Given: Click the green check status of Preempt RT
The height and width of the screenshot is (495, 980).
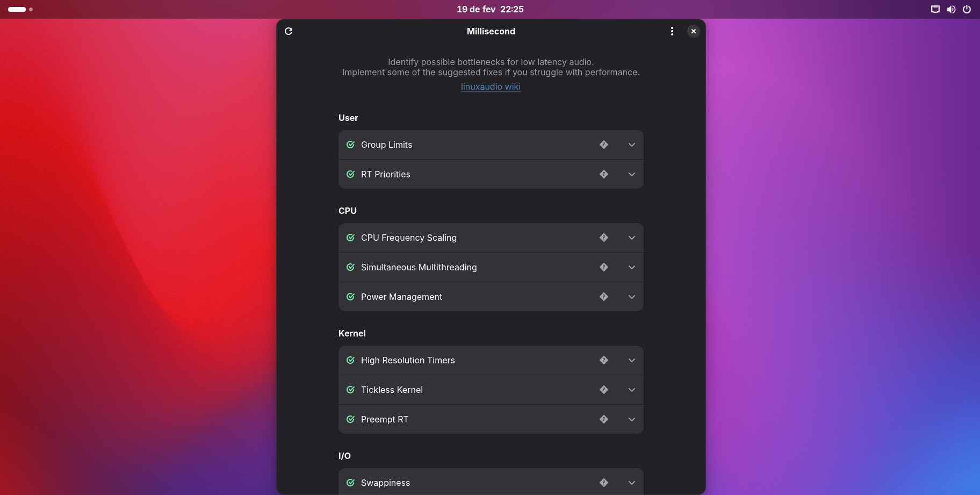Looking at the screenshot, I should tap(351, 419).
